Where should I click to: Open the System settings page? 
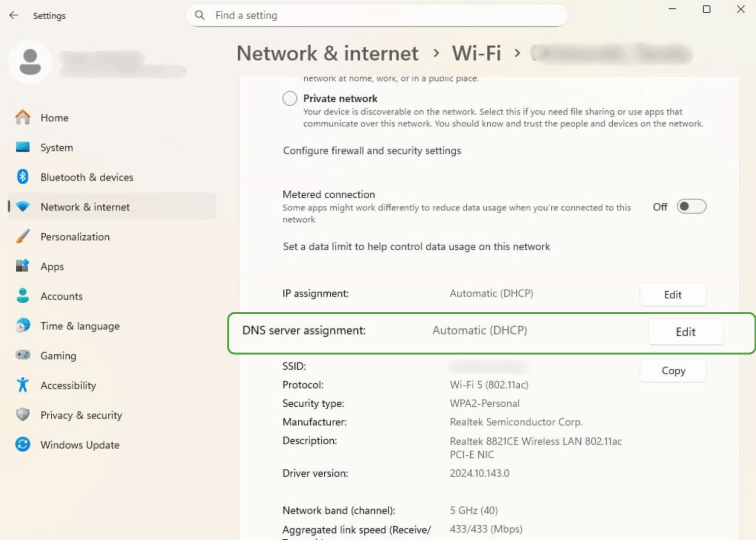click(x=113, y=147)
